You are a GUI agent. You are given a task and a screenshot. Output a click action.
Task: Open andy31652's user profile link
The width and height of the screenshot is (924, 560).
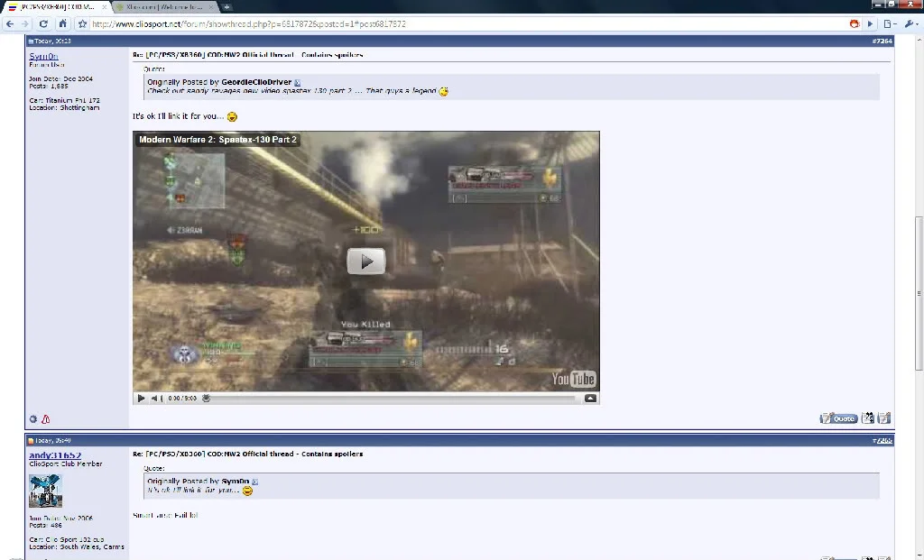55,455
